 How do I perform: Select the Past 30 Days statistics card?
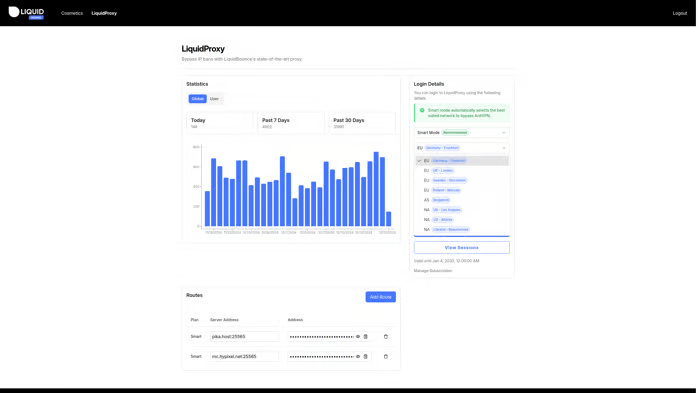(362, 123)
